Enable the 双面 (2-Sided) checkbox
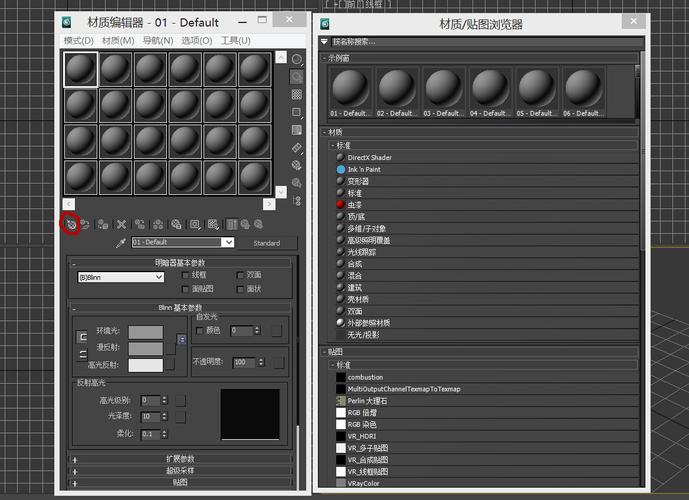This screenshot has width=689, height=500. [x=240, y=274]
